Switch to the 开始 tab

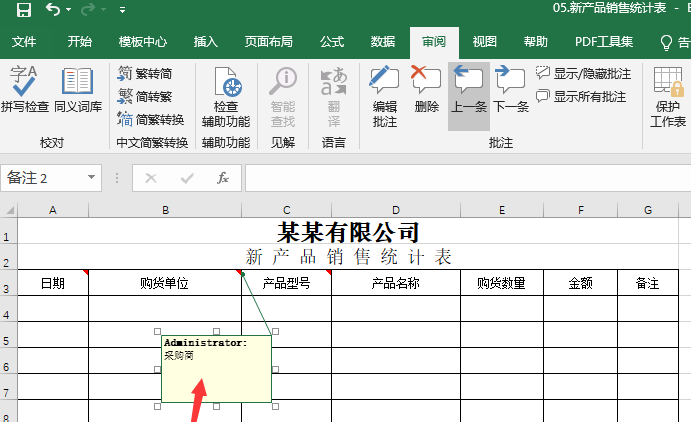(80, 42)
